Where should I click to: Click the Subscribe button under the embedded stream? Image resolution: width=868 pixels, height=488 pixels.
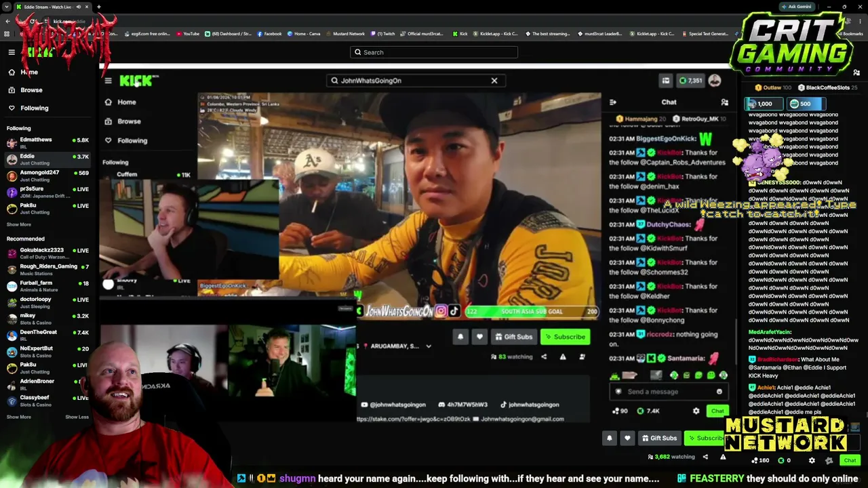point(565,337)
